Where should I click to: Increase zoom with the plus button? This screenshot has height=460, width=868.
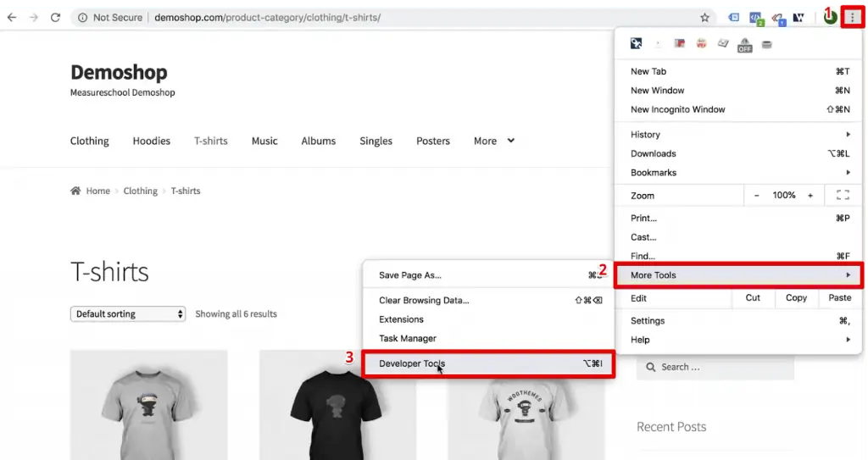pos(810,196)
